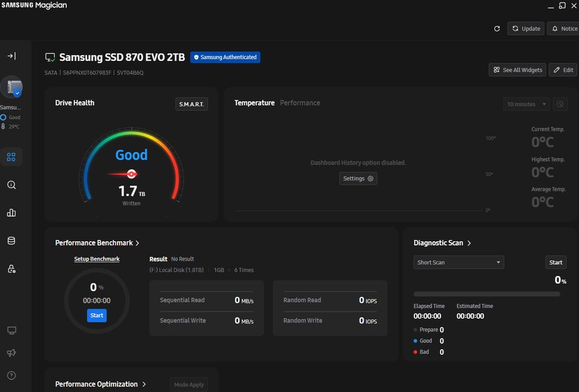Open Help question mark icon in sidebar
This screenshot has height=392, width=579.
(11, 375)
